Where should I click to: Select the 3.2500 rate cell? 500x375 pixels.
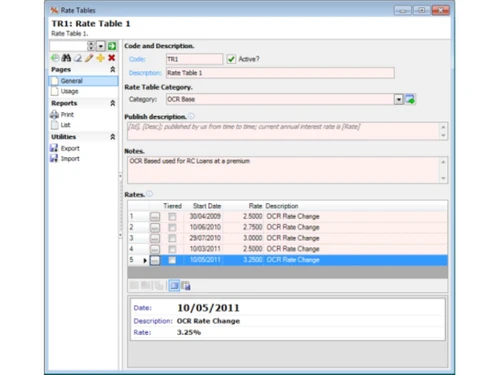252,260
